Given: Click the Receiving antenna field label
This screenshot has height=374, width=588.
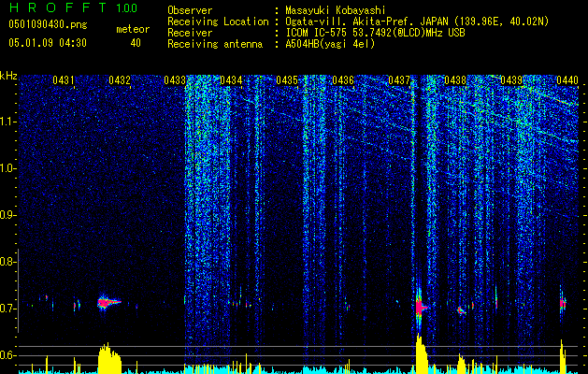Looking at the screenshot, I should point(215,44).
